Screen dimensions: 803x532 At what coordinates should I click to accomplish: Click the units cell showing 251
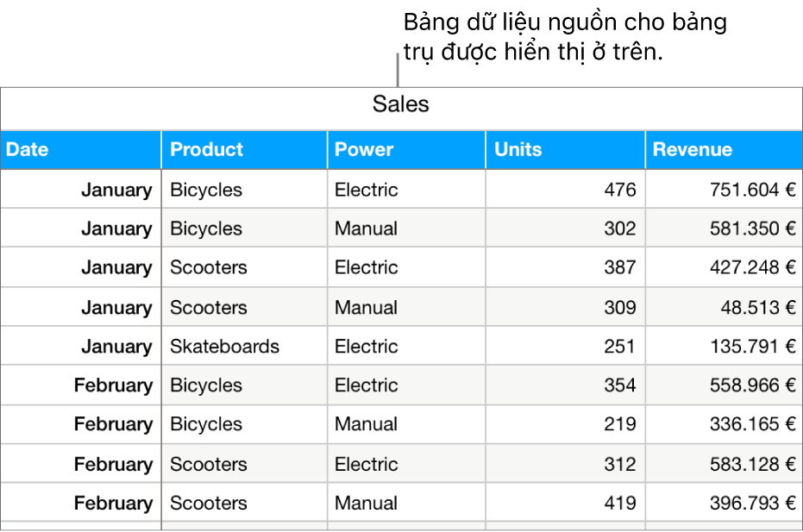pos(619,347)
